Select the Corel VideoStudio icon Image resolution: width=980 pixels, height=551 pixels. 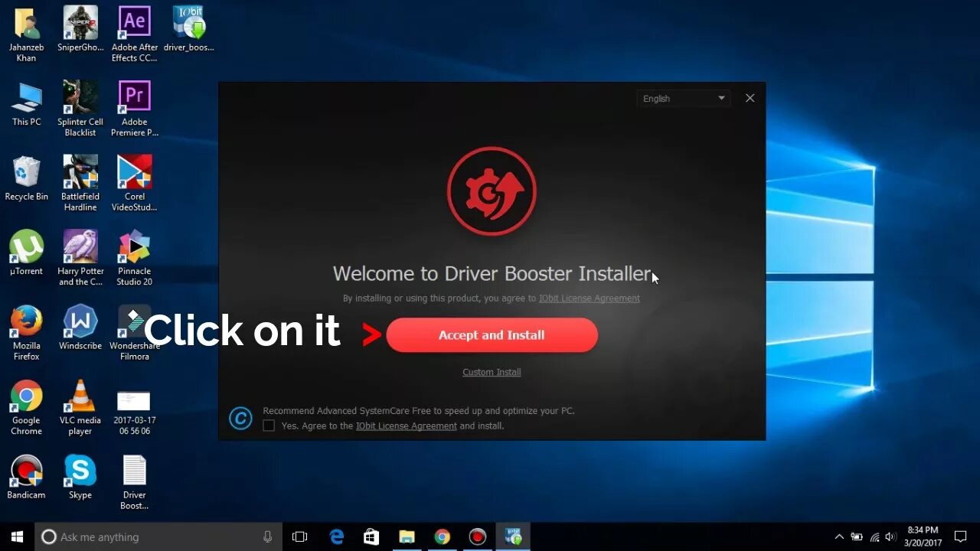[x=134, y=184]
